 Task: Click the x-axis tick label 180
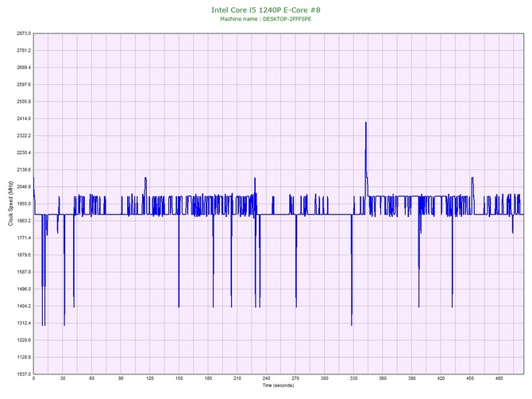(x=208, y=378)
